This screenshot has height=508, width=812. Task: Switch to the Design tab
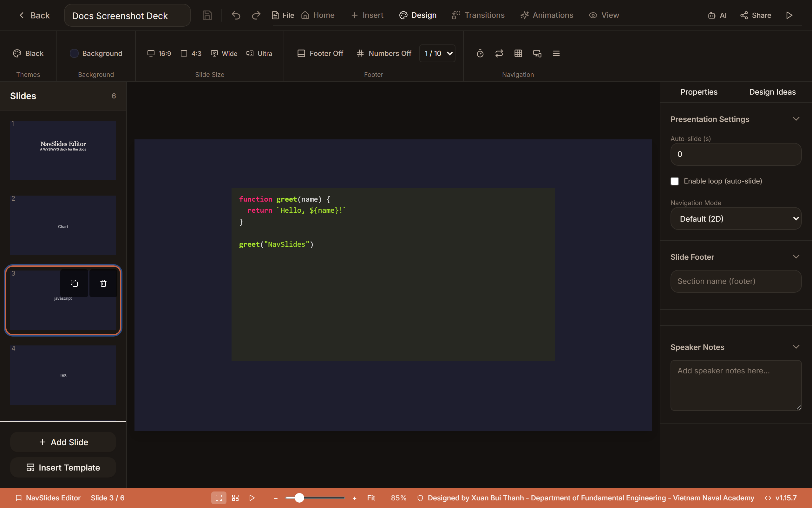[418, 16]
